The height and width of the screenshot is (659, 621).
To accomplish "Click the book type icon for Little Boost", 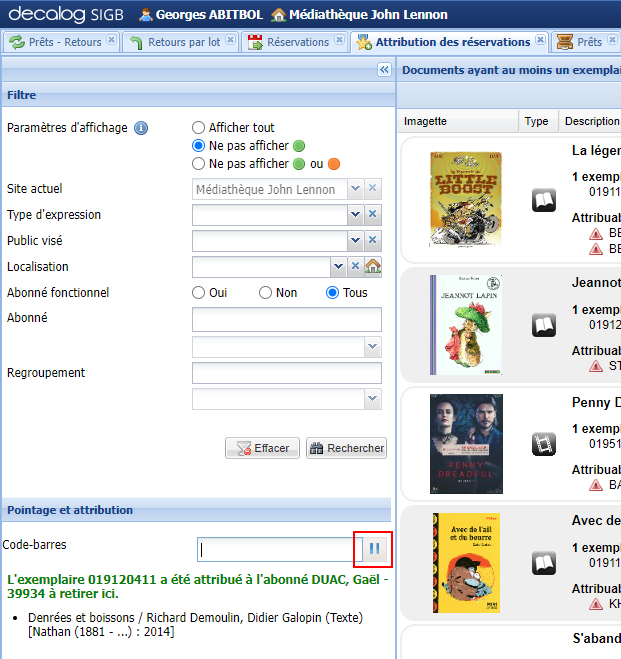I will click(544, 200).
